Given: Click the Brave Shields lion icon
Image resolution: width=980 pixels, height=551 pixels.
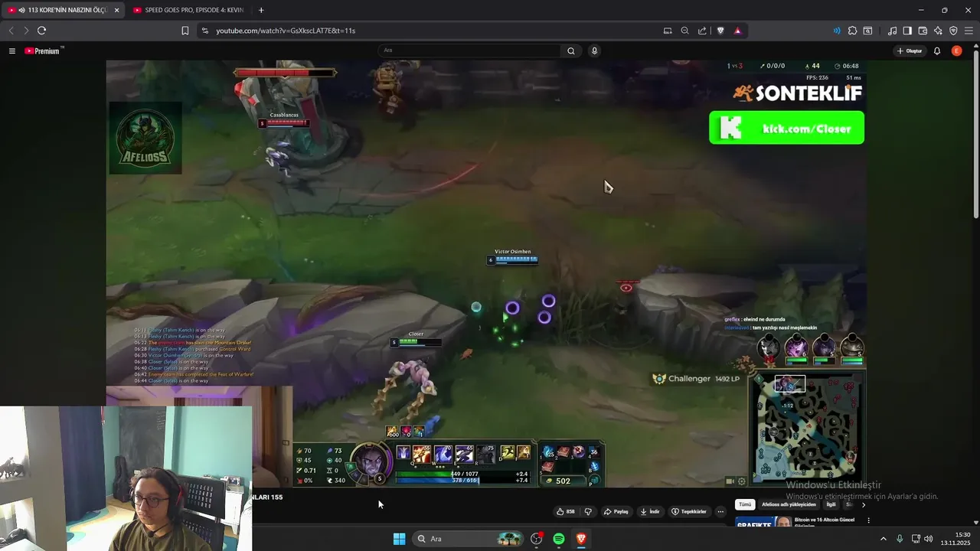Looking at the screenshot, I should 720,31.
